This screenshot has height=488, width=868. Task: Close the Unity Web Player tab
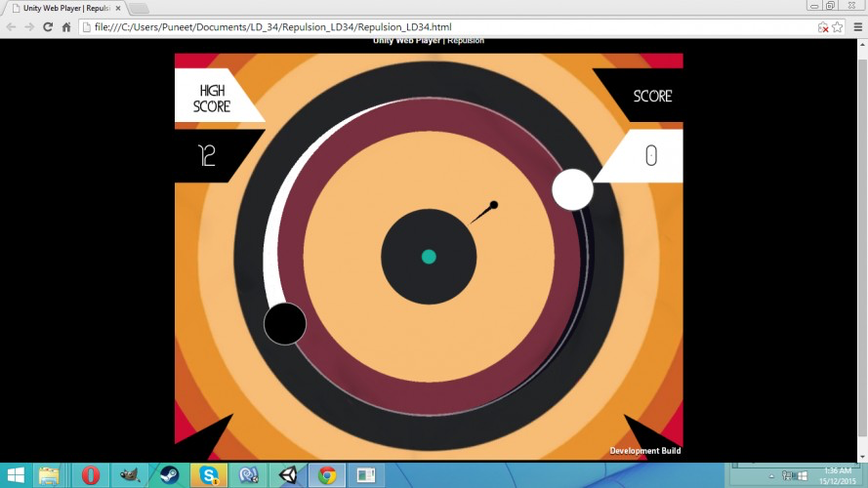click(118, 9)
